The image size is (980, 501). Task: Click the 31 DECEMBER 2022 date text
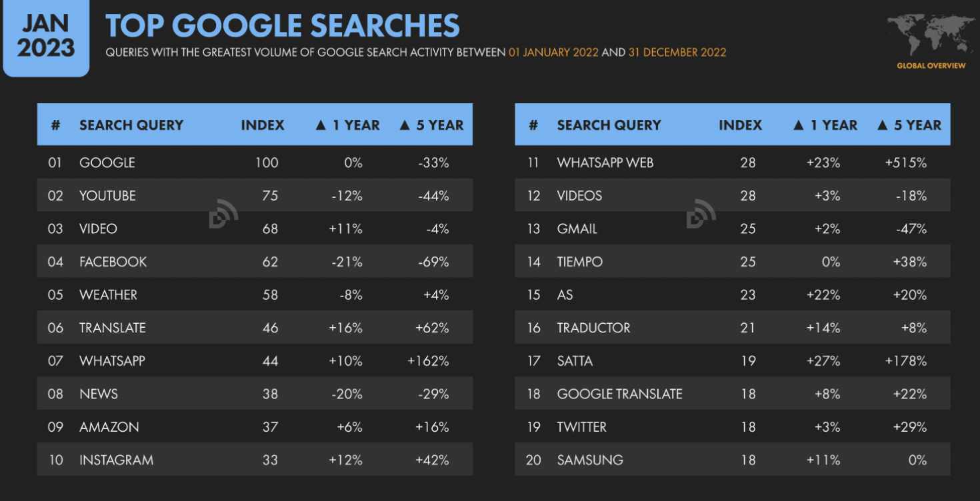677,52
